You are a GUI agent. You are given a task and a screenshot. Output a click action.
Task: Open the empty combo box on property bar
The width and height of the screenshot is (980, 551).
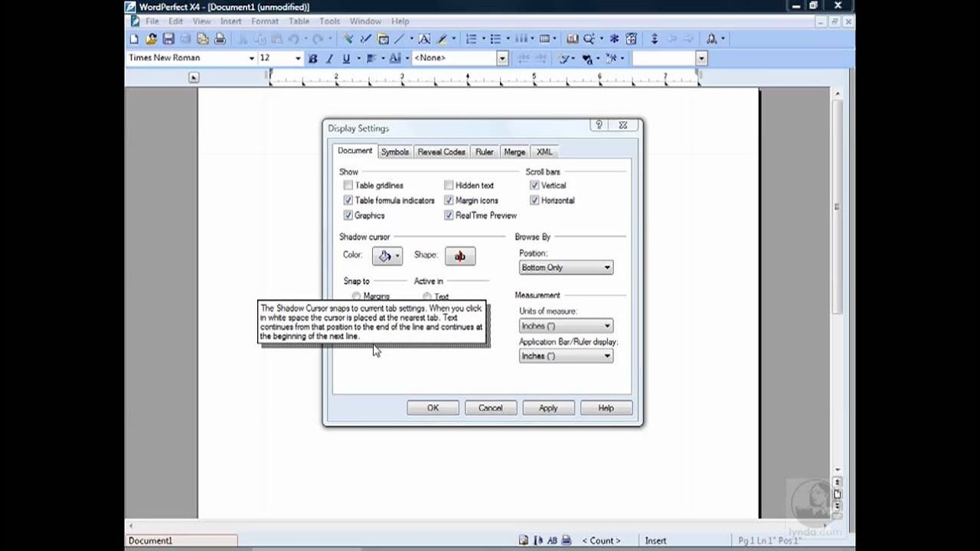[x=701, y=58]
